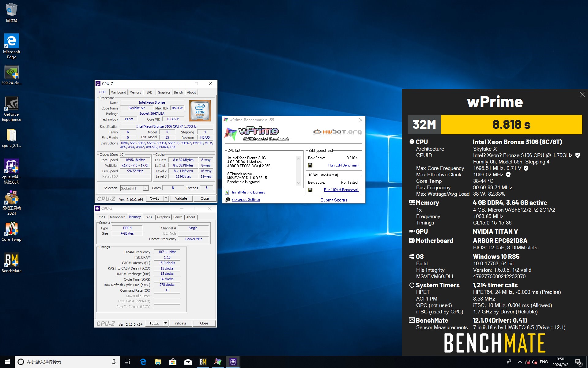Open the 图吧工具箱 2024 desktop icon
588x368 pixels.
tap(12, 203)
